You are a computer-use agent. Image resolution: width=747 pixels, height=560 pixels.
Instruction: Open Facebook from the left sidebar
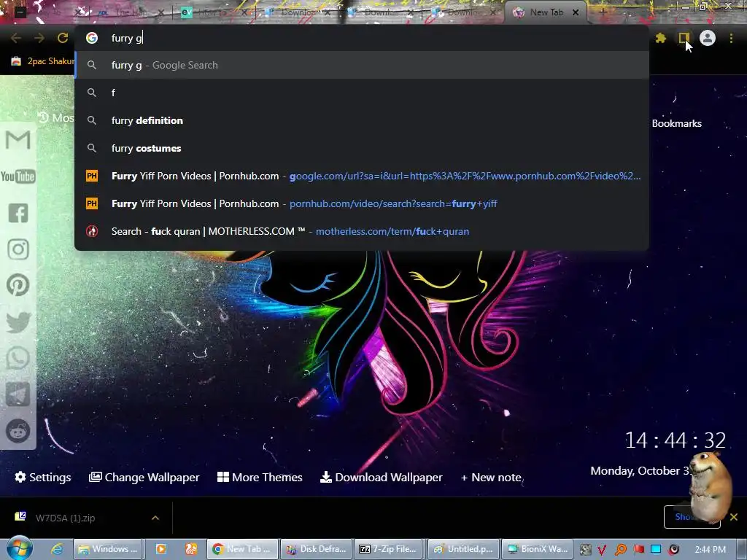[18, 213]
